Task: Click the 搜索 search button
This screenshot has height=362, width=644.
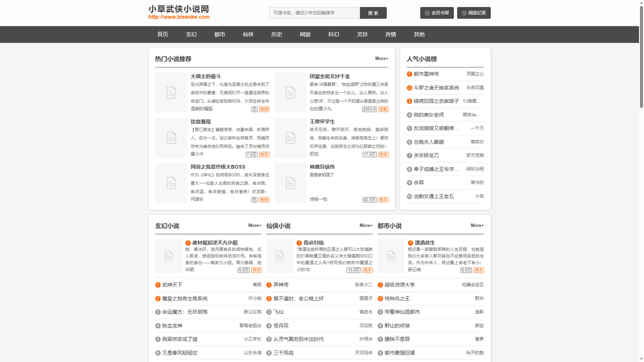Action: coord(373,13)
